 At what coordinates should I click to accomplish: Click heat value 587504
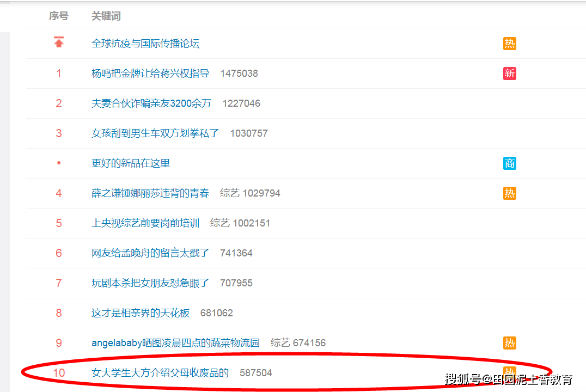[256, 372]
